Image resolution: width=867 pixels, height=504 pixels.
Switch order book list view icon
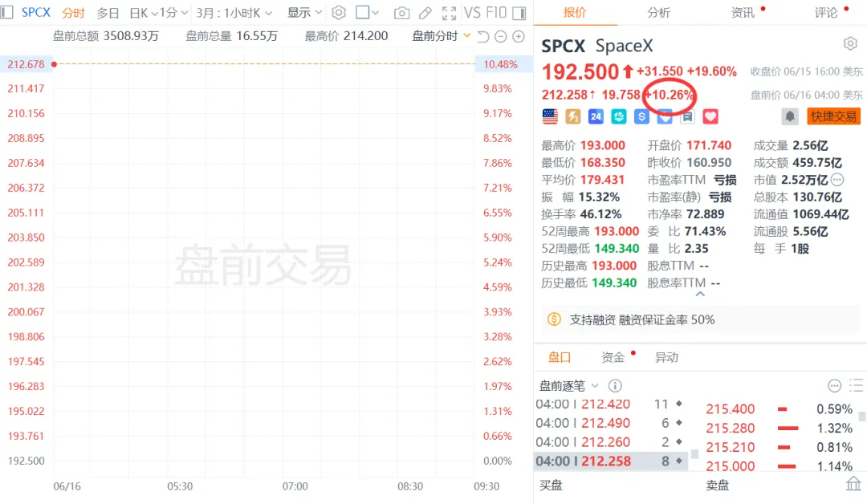857,386
